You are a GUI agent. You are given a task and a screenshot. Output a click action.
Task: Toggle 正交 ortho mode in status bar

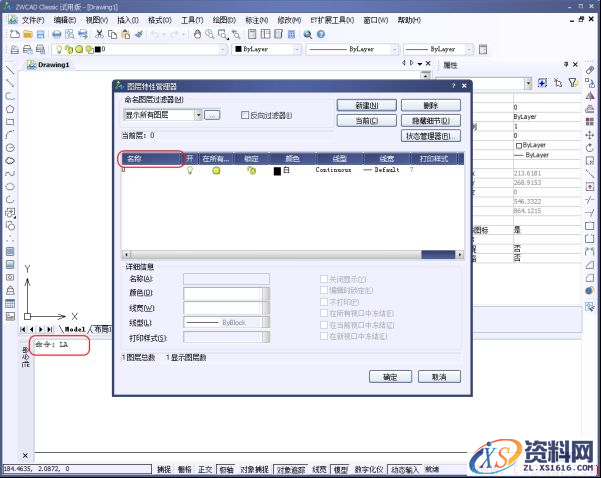[205, 468]
